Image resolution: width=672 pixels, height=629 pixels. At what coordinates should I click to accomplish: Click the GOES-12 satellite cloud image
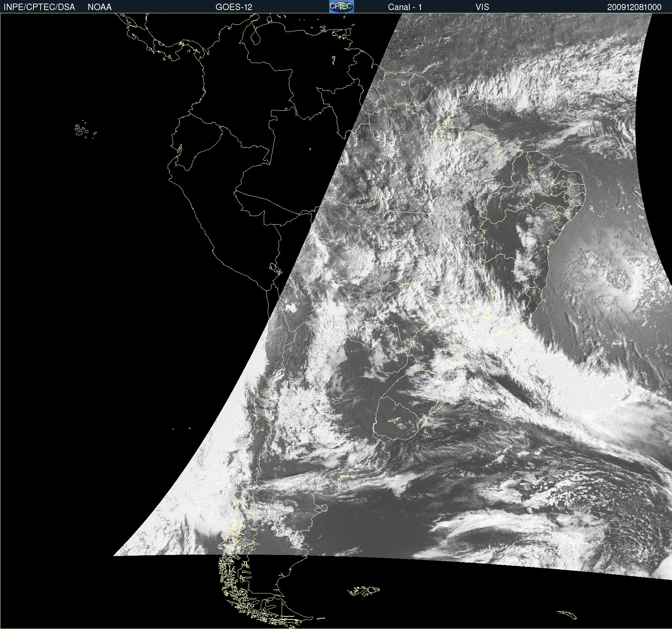[336, 321]
